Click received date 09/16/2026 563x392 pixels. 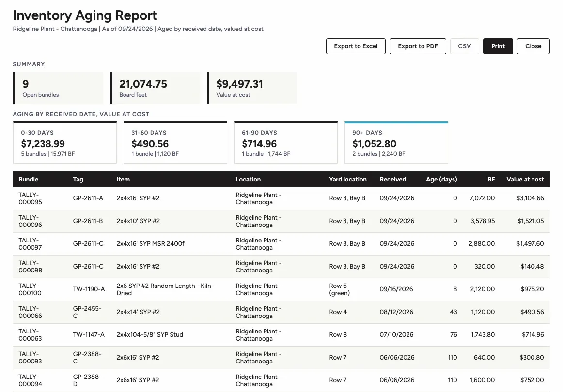coord(396,289)
